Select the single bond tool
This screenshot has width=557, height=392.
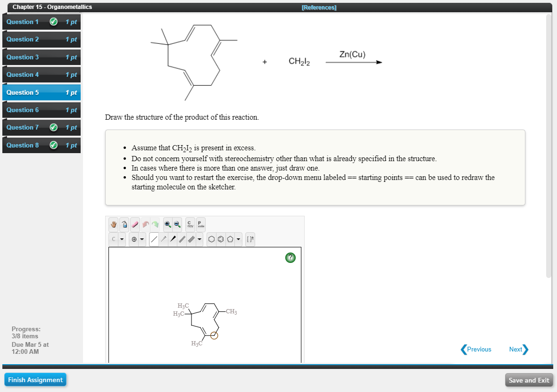(154, 239)
